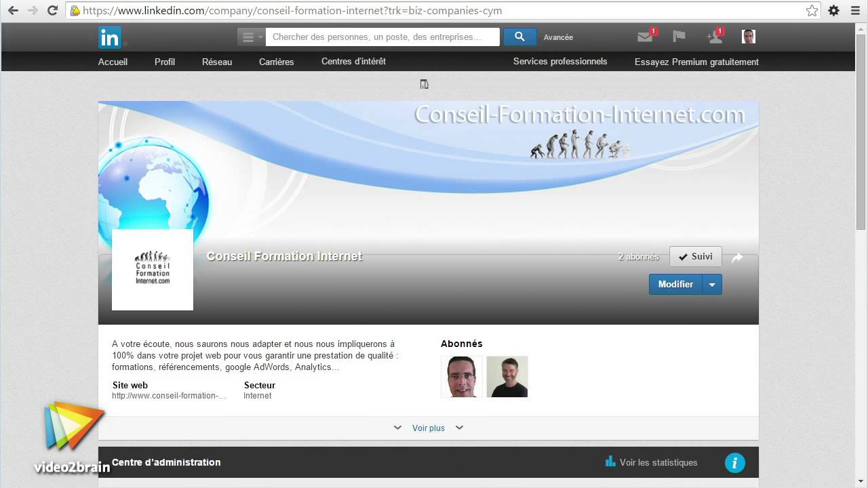Open the add connections icon
The width and height of the screenshot is (868, 488).
pos(714,37)
